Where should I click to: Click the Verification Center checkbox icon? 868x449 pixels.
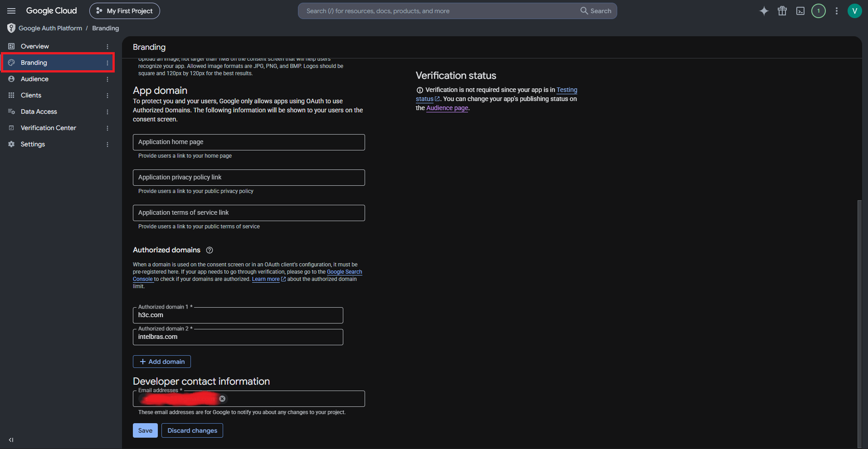pos(11,128)
